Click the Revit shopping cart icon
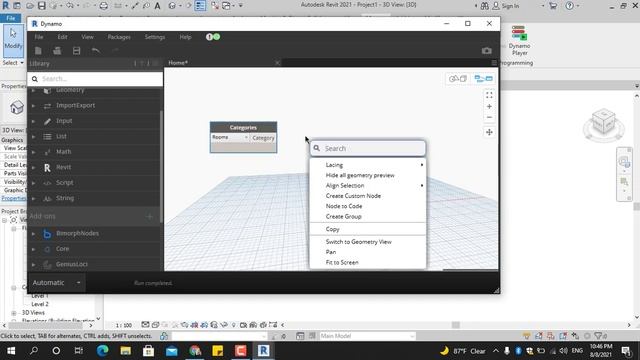Screen dimensions: 640x360 (553, 6)
